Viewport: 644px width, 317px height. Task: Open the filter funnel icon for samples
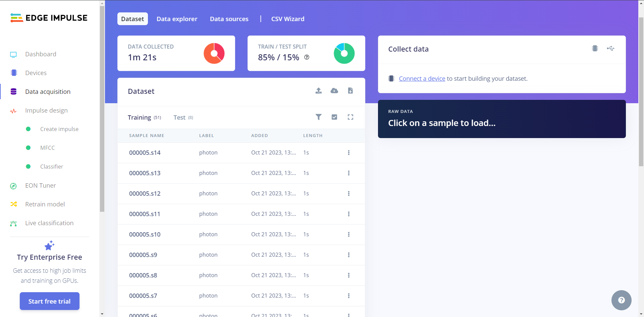click(x=318, y=117)
